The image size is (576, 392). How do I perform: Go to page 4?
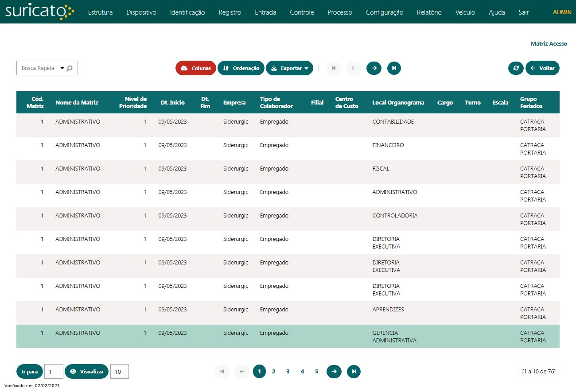302,371
